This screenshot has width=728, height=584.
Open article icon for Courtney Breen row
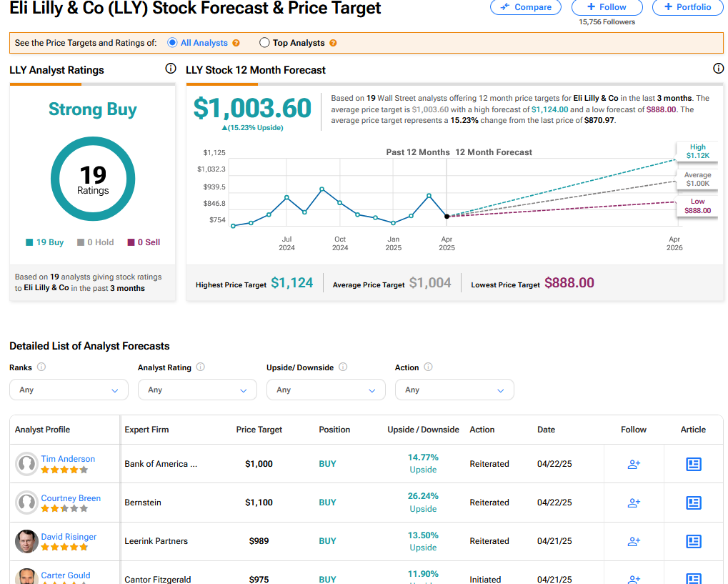pyautogui.click(x=693, y=503)
